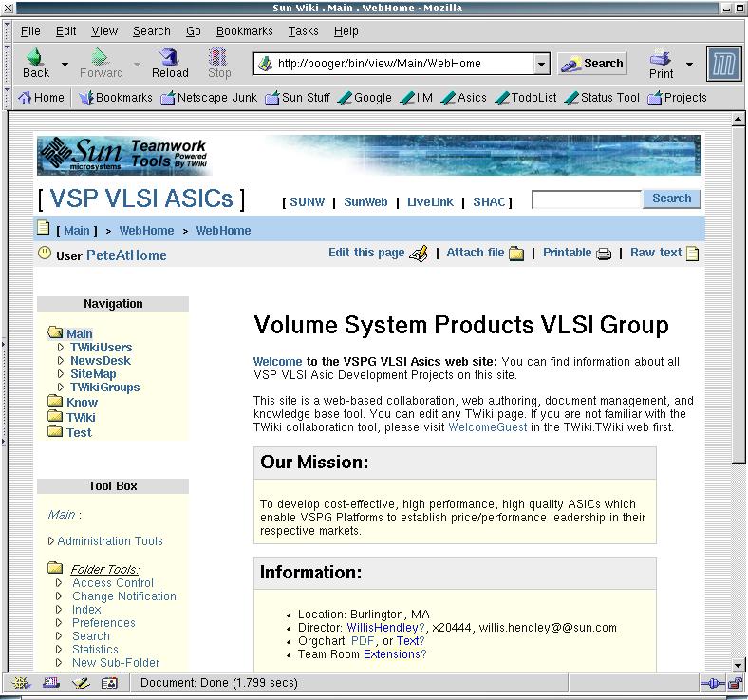Open the Tasks menu
748x700 pixels.
[303, 31]
